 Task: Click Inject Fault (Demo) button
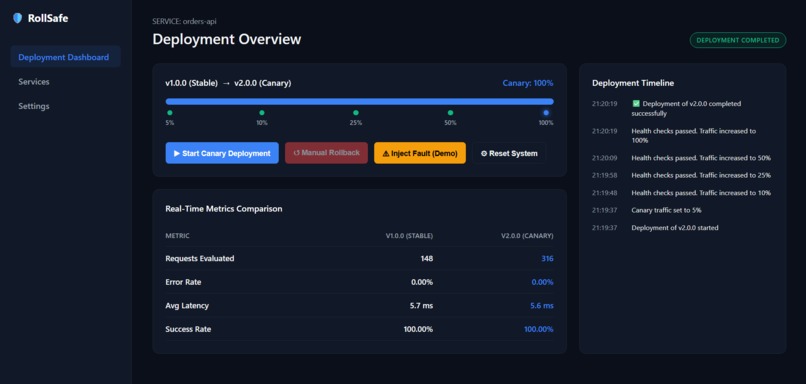click(420, 153)
